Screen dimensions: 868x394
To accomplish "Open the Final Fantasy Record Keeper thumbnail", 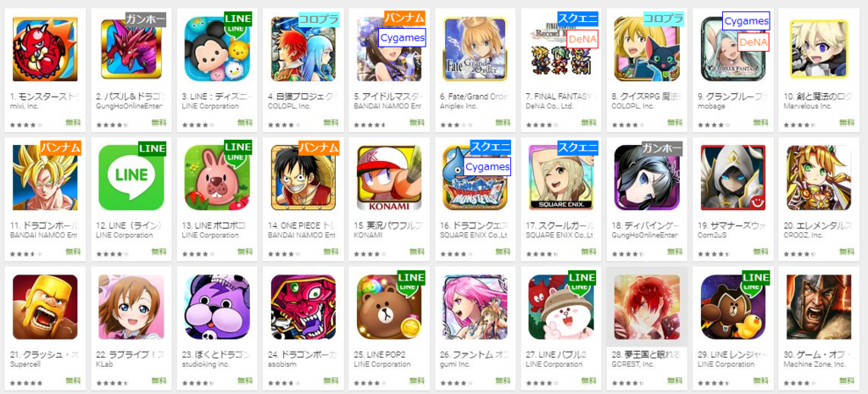I will [x=561, y=48].
